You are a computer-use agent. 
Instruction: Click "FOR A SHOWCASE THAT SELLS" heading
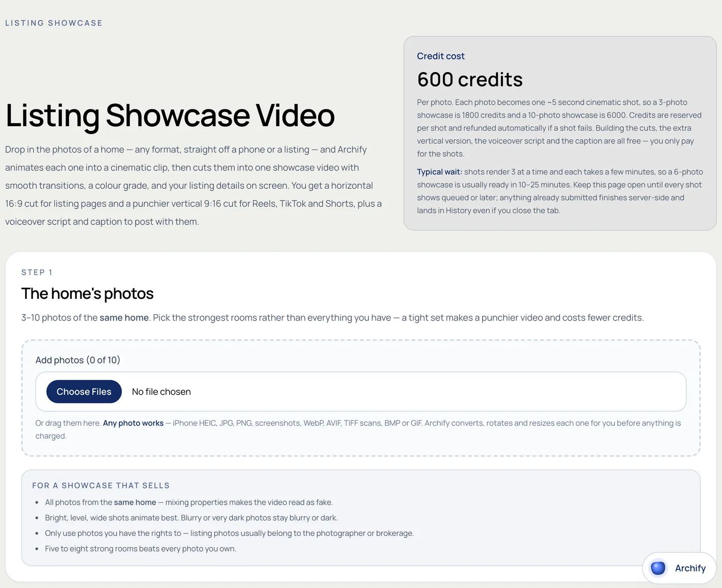click(x=101, y=485)
